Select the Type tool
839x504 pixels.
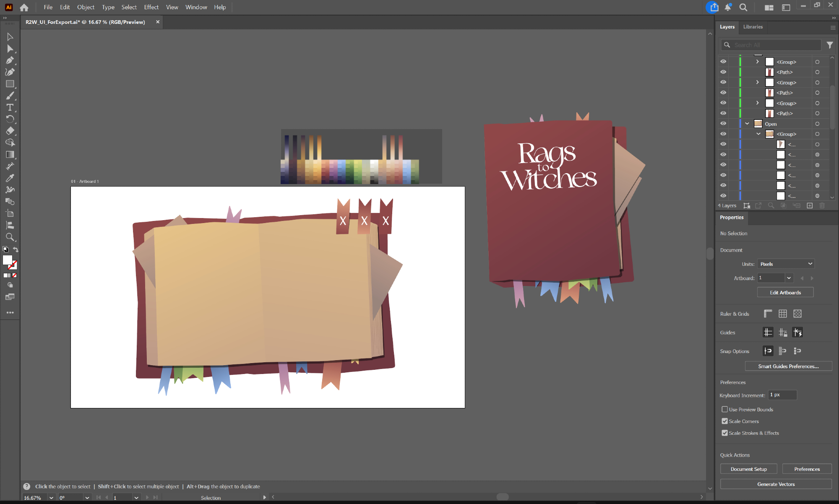tap(10, 107)
